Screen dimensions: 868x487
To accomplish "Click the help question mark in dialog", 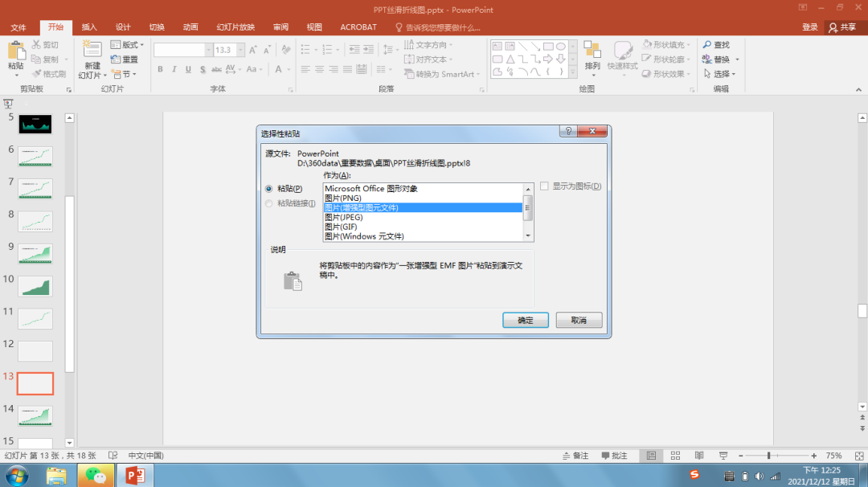I will [x=568, y=131].
